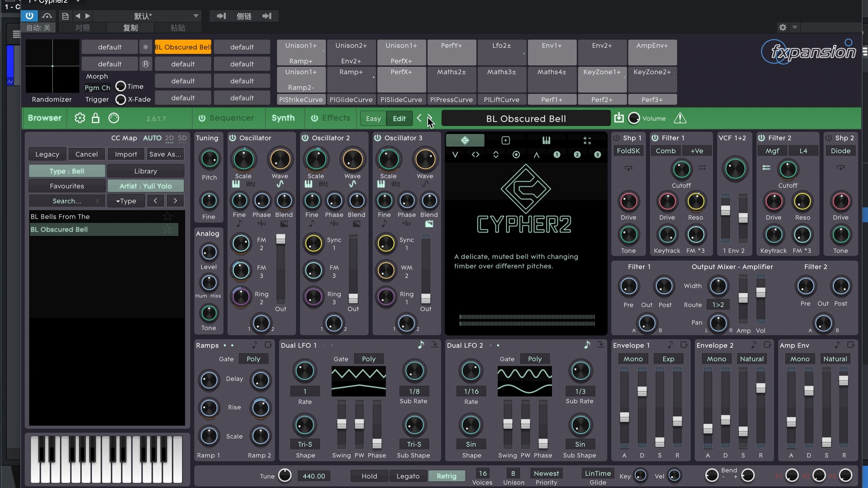Select visualizer item number 1
The width and height of the screenshot is (868, 488).
coord(557,155)
